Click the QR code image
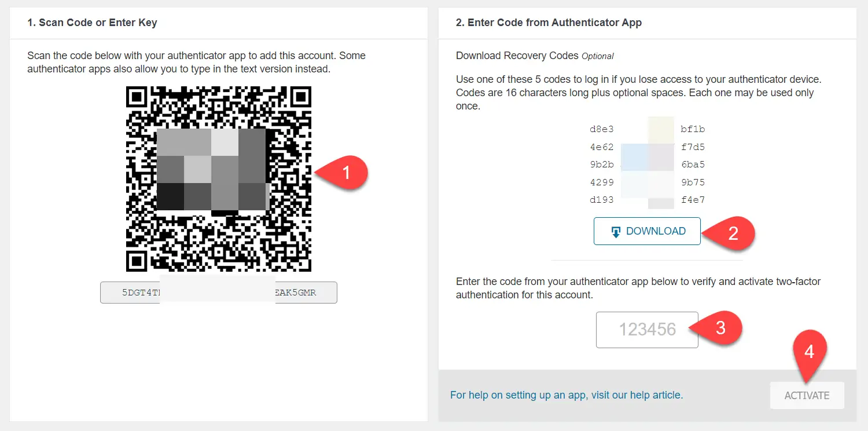 point(219,179)
